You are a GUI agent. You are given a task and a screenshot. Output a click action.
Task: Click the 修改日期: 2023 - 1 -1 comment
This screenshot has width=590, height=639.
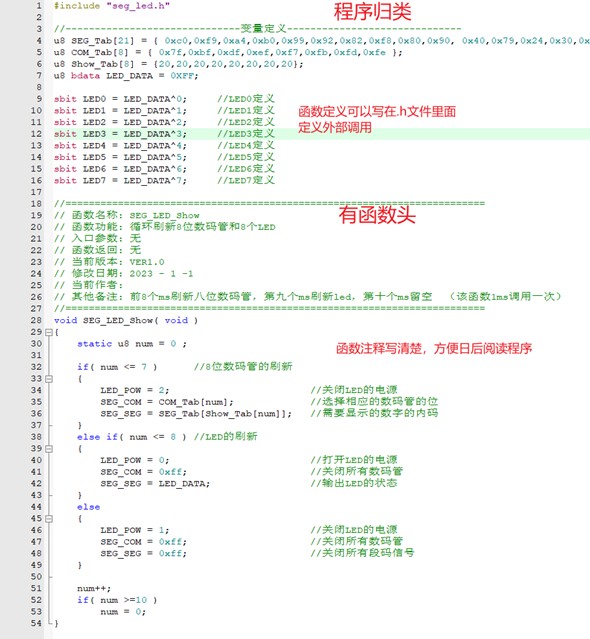(x=123, y=273)
